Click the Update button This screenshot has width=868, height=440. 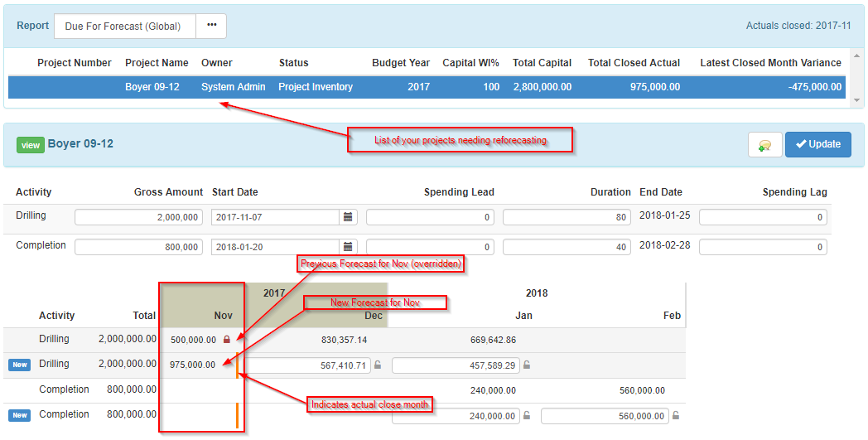pos(817,144)
